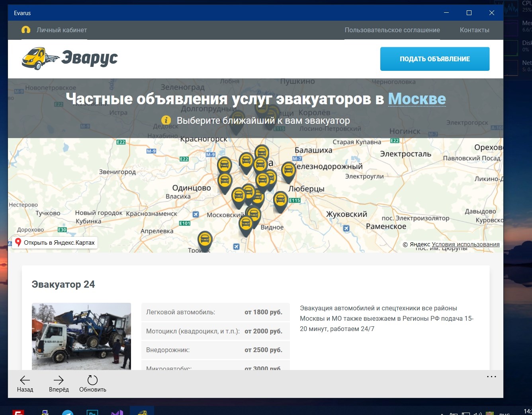
Task: Open Photoshop from the taskbar
Action: pos(92,413)
